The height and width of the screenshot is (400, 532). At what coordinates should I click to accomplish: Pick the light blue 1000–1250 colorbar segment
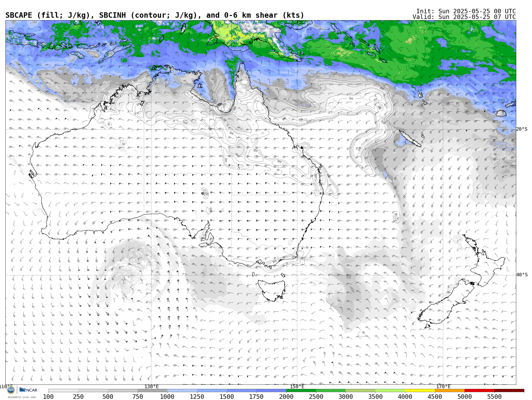point(182,391)
